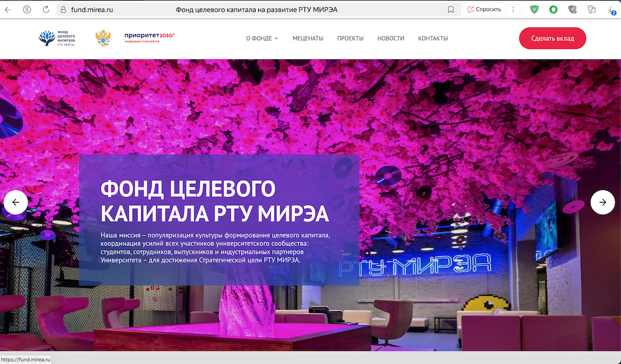Click the Спросить assistant button
The width and height of the screenshot is (621, 364).
pyautogui.click(x=484, y=10)
